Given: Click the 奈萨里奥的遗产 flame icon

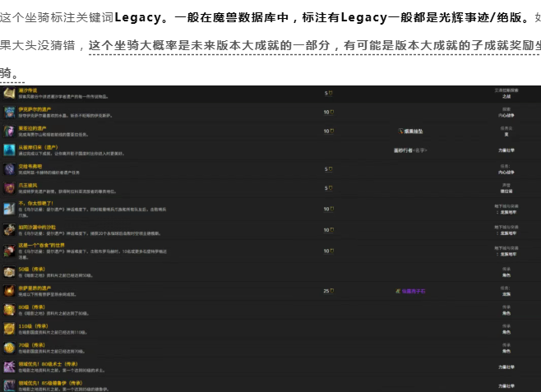Looking at the screenshot, I should click(9, 291).
